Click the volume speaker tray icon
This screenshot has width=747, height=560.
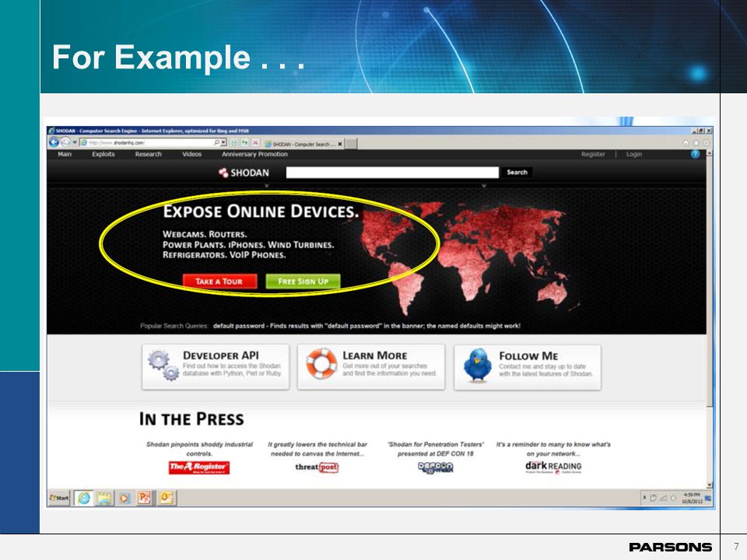[674, 498]
